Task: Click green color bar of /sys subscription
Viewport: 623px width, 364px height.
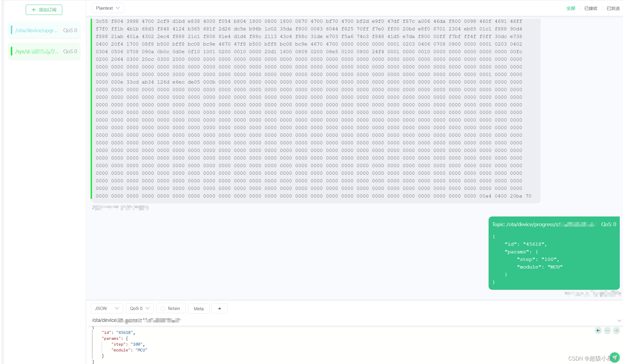Action: 11,51
